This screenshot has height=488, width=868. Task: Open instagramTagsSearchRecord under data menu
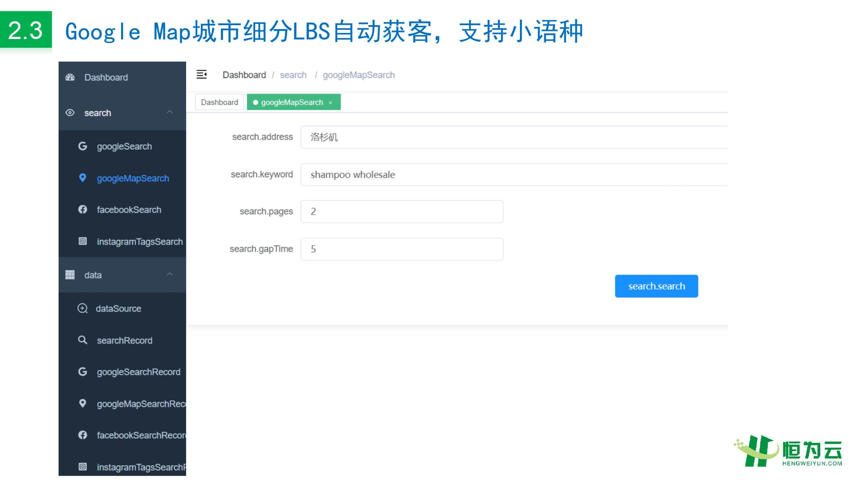pyautogui.click(x=122, y=464)
